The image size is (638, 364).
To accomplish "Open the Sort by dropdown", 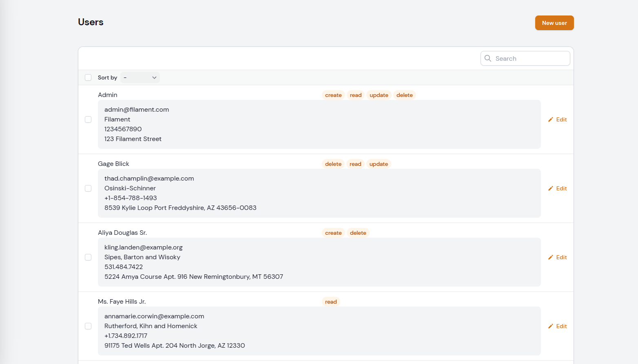I will pyautogui.click(x=140, y=77).
